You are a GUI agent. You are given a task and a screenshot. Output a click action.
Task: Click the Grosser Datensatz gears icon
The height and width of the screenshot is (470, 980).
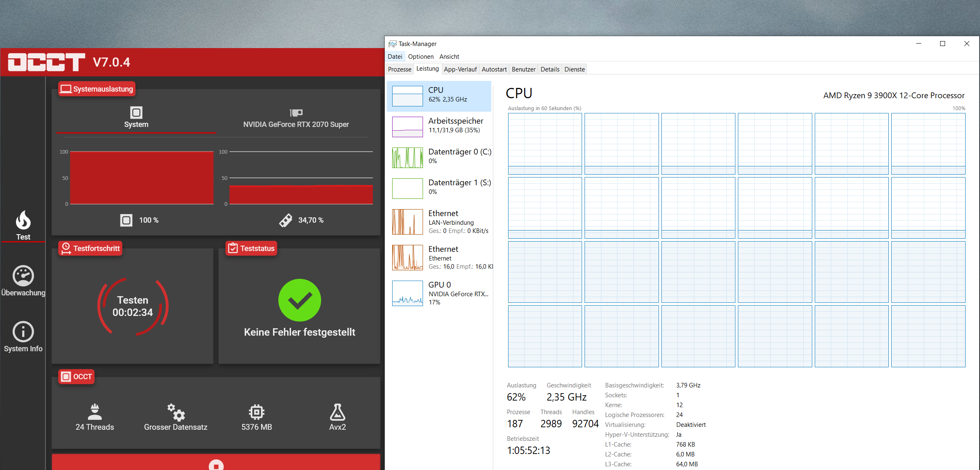click(x=176, y=412)
